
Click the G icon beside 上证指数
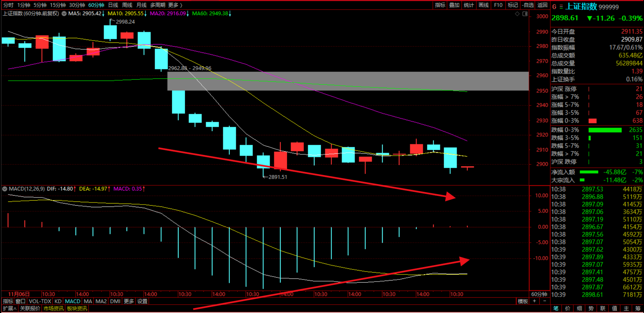(x=554, y=7)
